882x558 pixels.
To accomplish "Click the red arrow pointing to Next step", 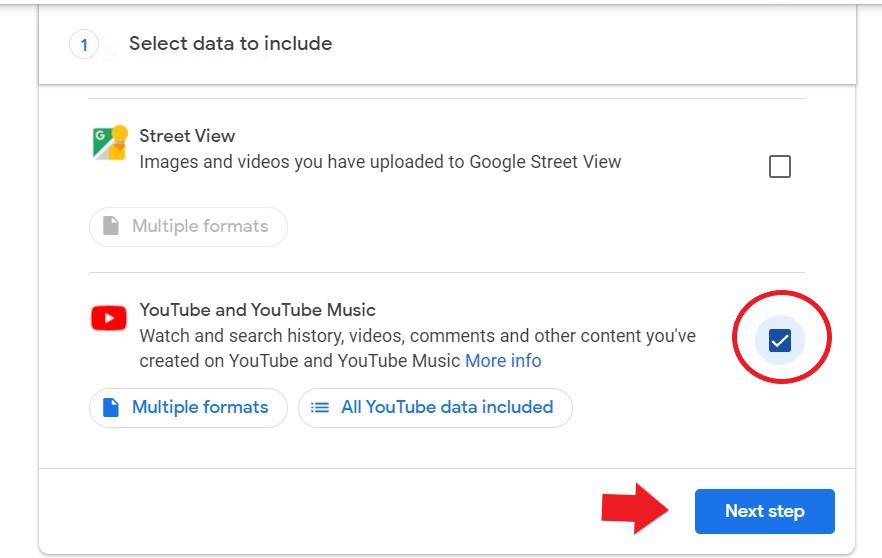I will click(634, 510).
